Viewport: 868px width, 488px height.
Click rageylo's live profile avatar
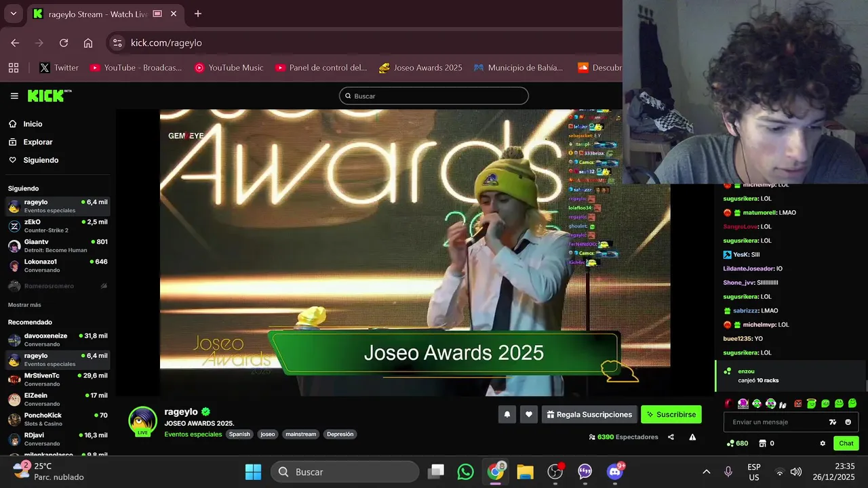coord(142,421)
